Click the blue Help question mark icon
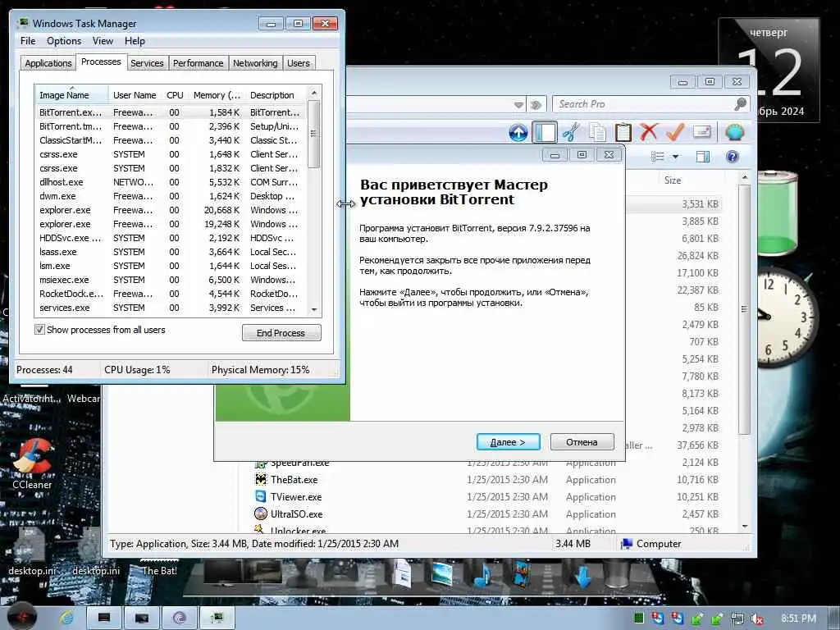Screen dimensions: 840x630 733,157
